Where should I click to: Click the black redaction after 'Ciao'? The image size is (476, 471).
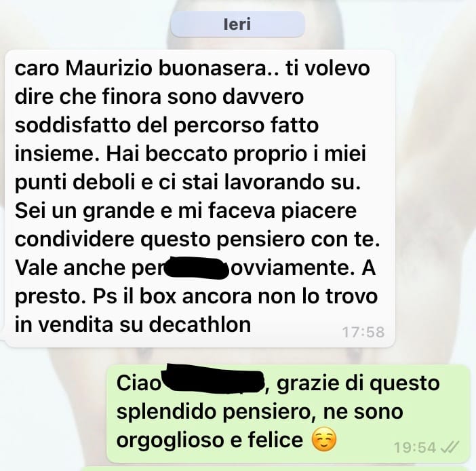pos(214,379)
